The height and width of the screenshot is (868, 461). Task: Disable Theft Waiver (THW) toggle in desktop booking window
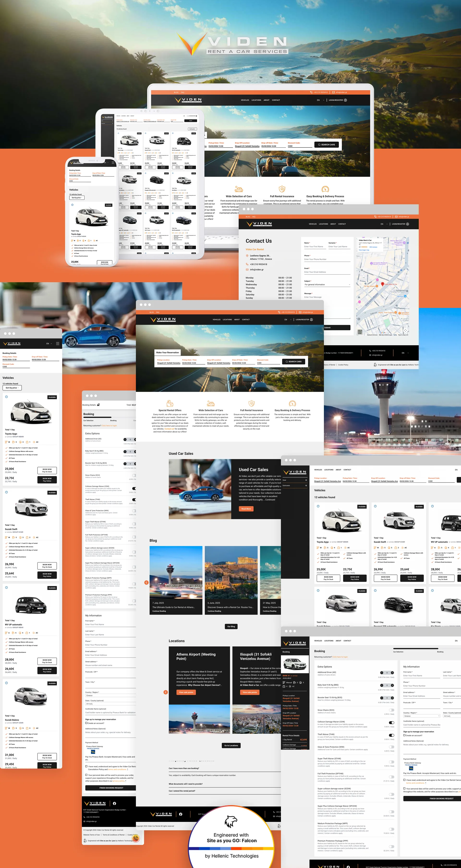pyautogui.click(x=391, y=735)
